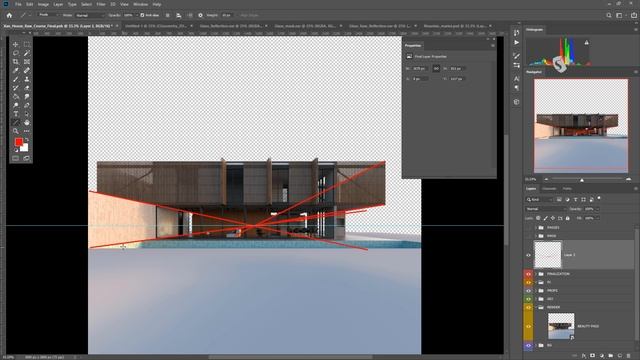
Task: Open the File menu
Action: [x=18, y=4]
